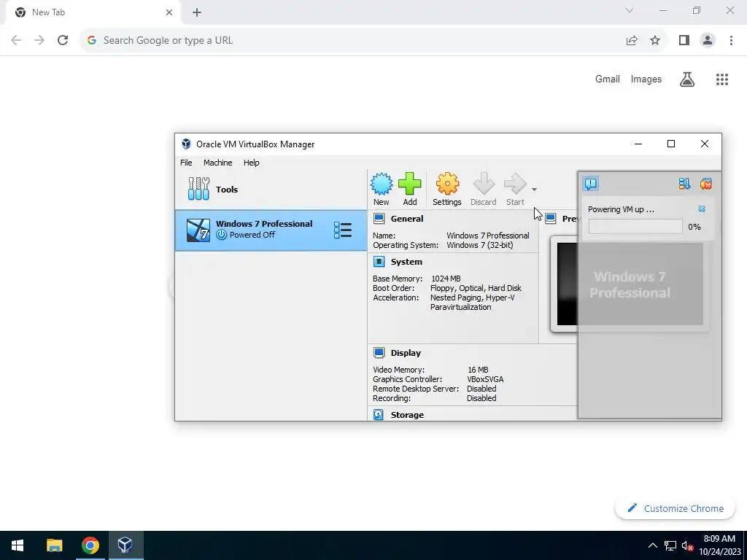The width and height of the screenshot is (747, 560).
Task: Click the Discard toolbar icon
Action: [x=483, y=189]
